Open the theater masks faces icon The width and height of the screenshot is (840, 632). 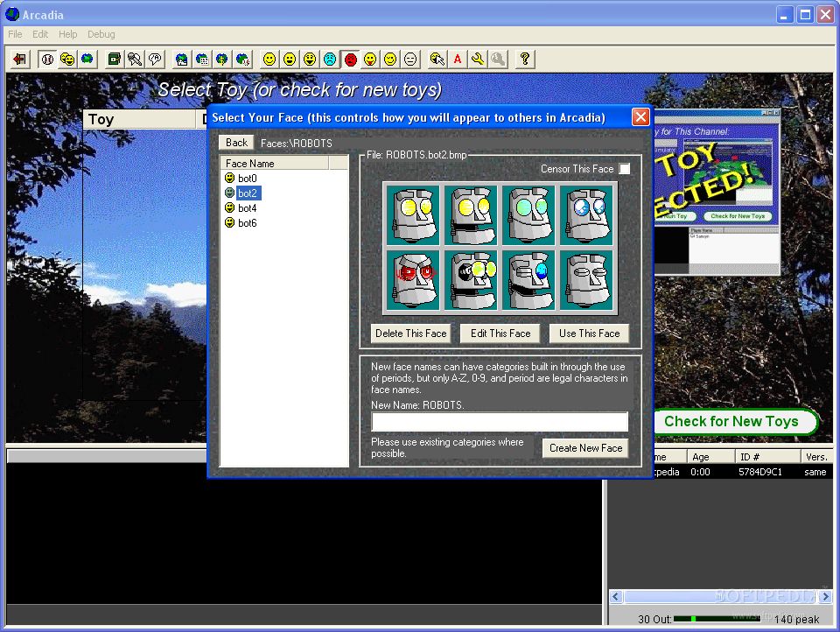[67, 59]
